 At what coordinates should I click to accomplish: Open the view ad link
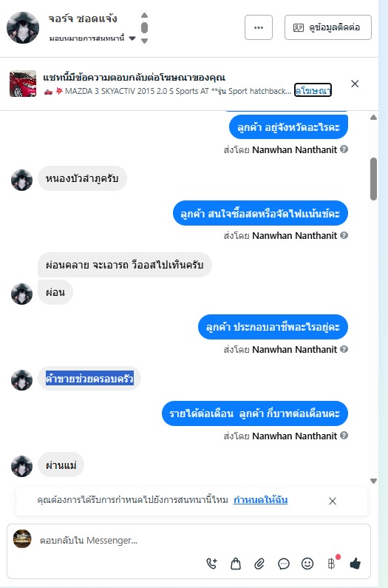click(x=313, y=90)
